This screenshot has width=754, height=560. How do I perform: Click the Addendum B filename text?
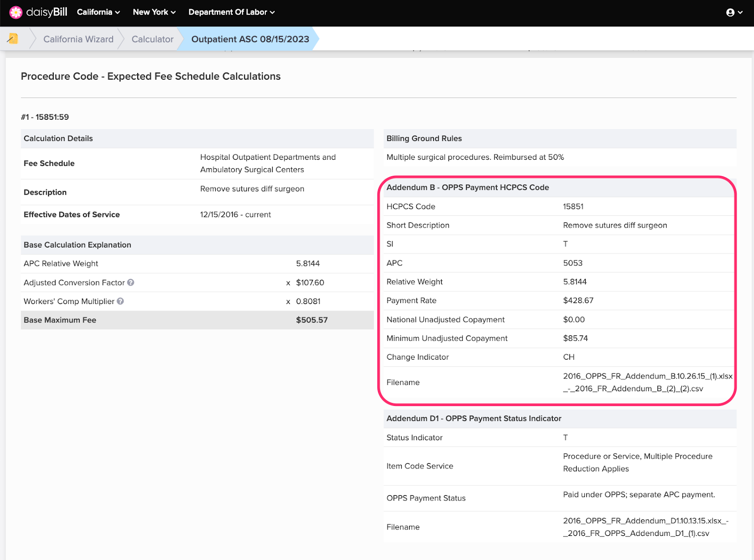647,382
